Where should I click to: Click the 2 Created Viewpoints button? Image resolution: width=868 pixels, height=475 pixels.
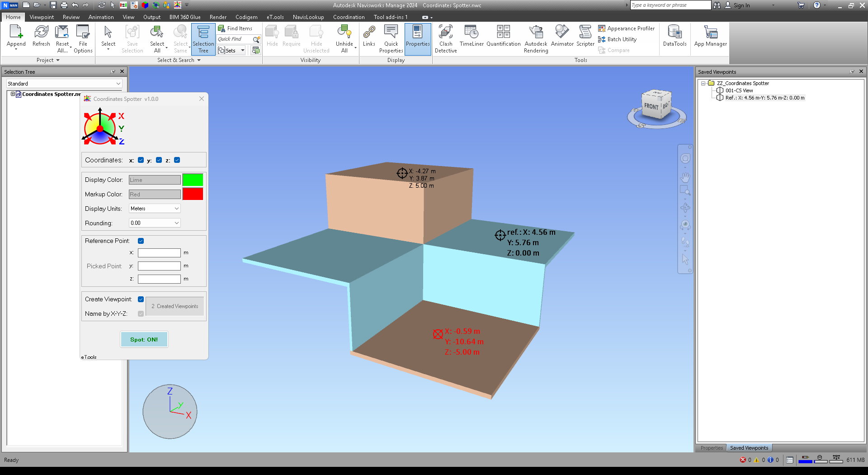(175, 306)
